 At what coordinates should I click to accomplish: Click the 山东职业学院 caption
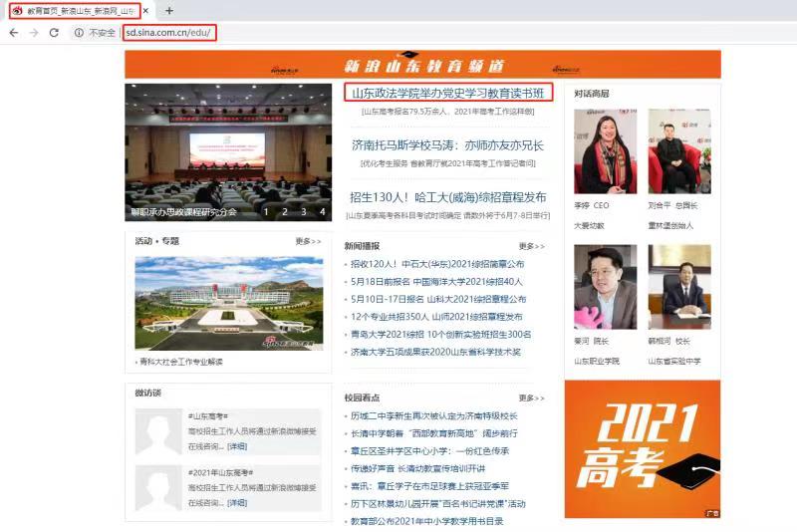pos(597,362)
